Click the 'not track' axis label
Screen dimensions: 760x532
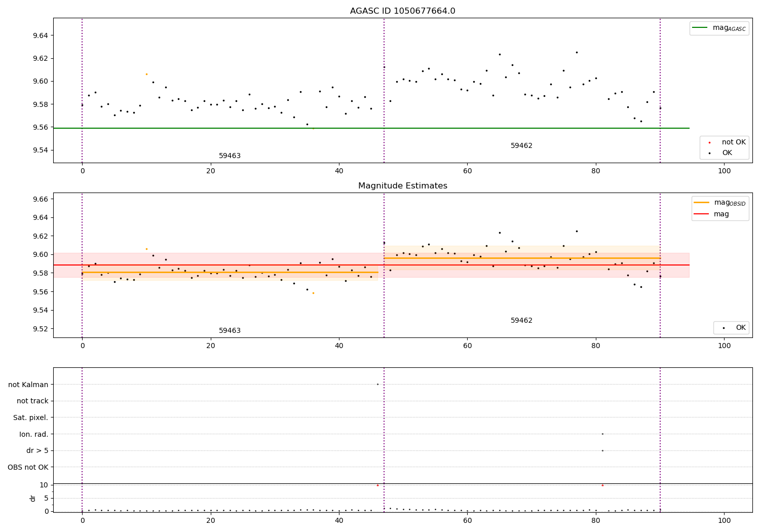(x=32, y=401)
